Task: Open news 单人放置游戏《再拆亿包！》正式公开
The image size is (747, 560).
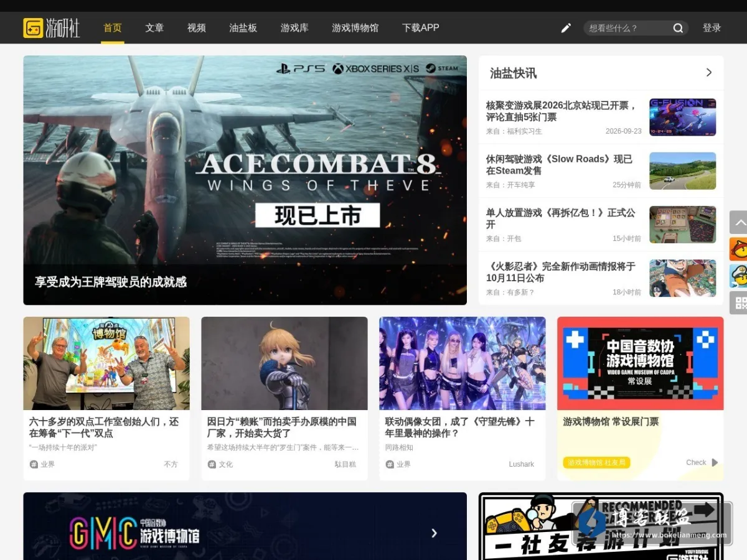Action: pyautogui.click(x=560, y=218)
